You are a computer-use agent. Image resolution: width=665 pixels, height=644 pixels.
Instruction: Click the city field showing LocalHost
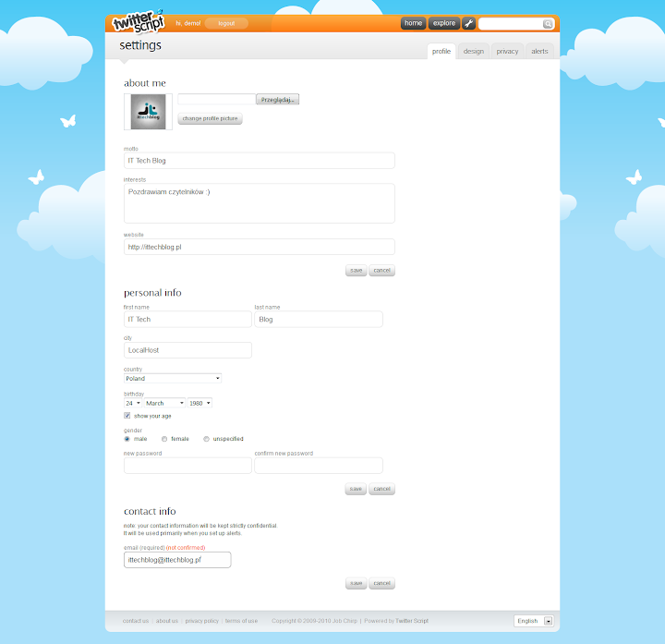pyautogui.click(x=187, y=350)
